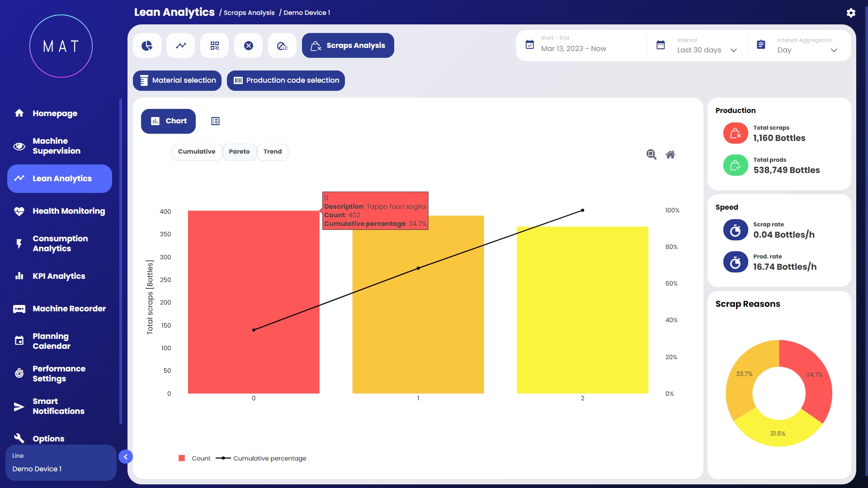Screen dimensions: 868x488
Task: Expand the Interval Last 30 days dropdown
Action: (707, 50)
